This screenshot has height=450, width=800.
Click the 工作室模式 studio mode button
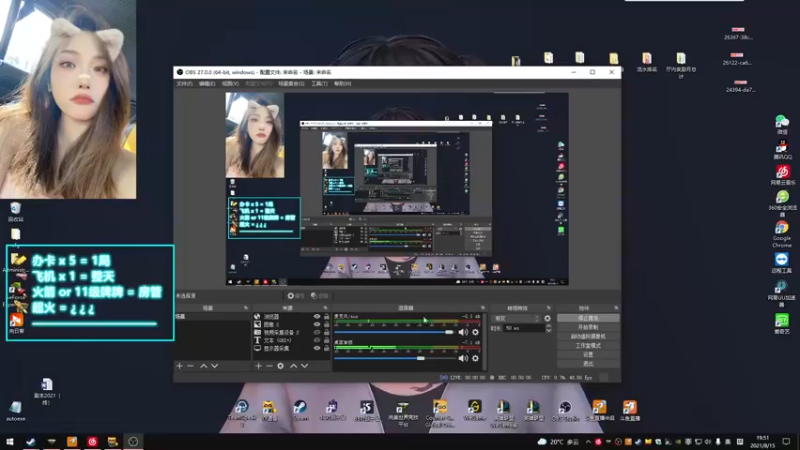click(588, 346)
